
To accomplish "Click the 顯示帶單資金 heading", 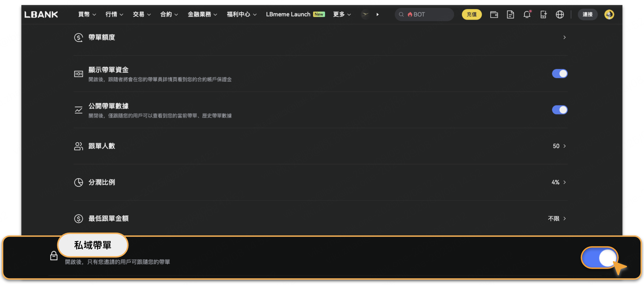I will (x=108, y=70).
